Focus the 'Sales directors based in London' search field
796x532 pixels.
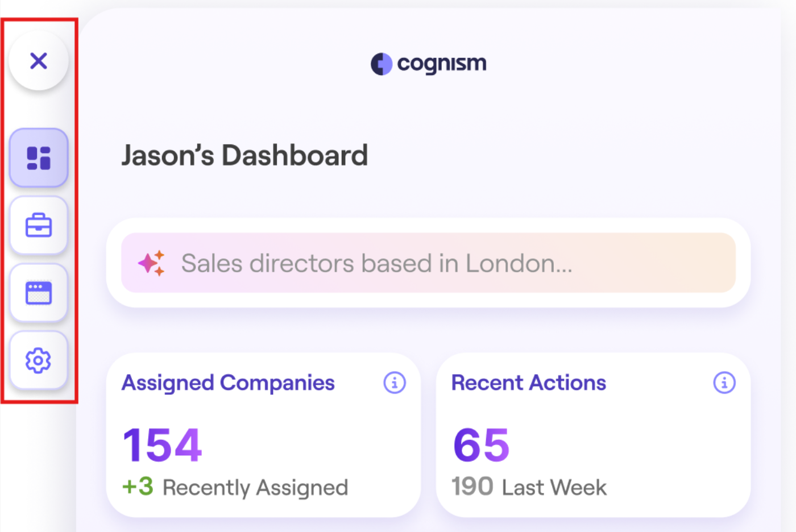[x=428, y=263]
